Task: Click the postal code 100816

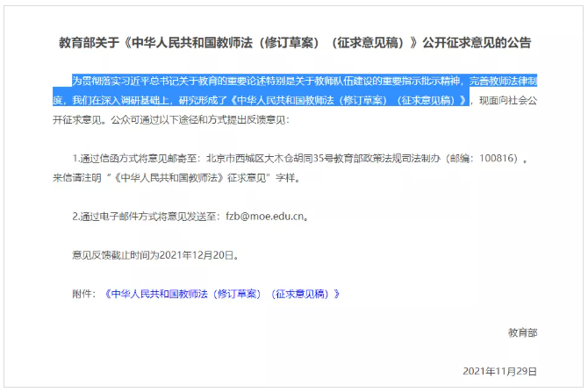Action: click(498, 158)
